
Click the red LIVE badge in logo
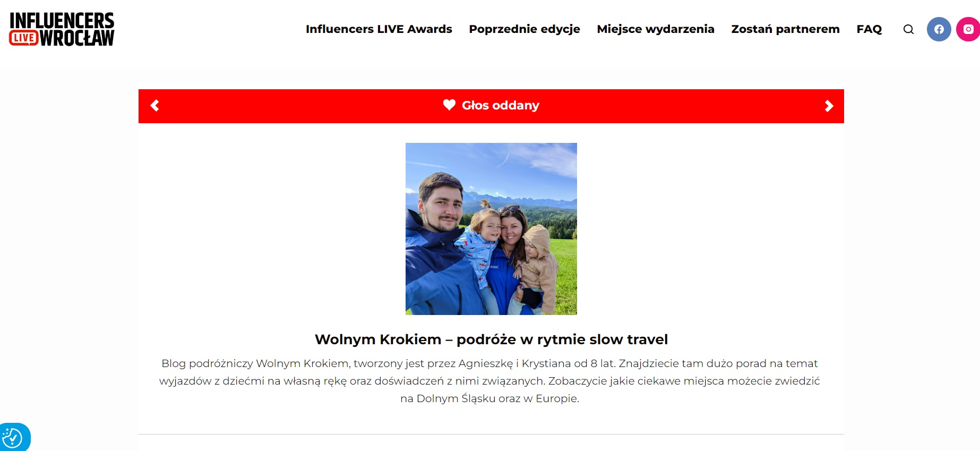(x=24, y=38)
